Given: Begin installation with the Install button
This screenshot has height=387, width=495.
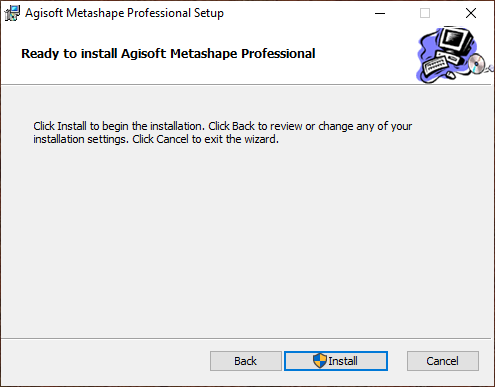Looking at the screenshot, I should click(336, 361).
